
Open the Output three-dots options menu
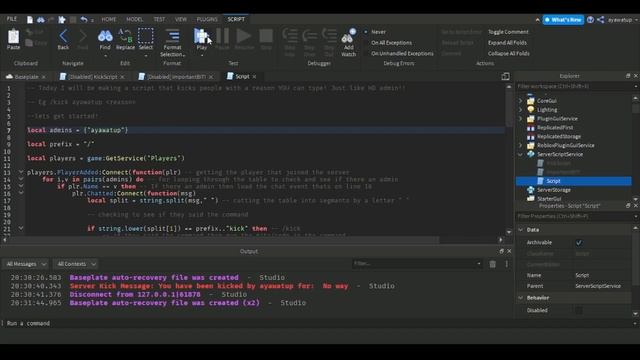[x=507, y=264]
